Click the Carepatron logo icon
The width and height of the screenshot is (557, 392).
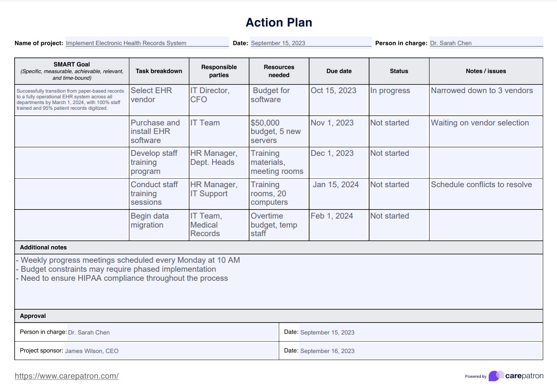[x=496, y=376]
